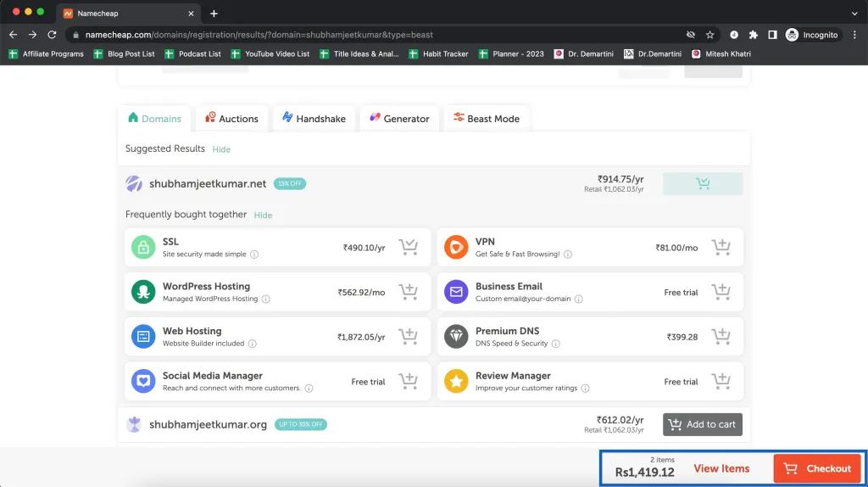Add Web Hosting to cart
This screenshot has width=868, height=487.
click(x=409, y=336)
